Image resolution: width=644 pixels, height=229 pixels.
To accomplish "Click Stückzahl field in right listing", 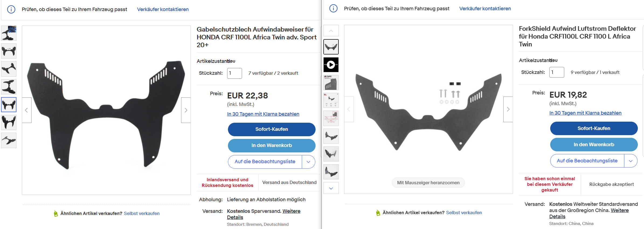I will click(x=556, y=72).
